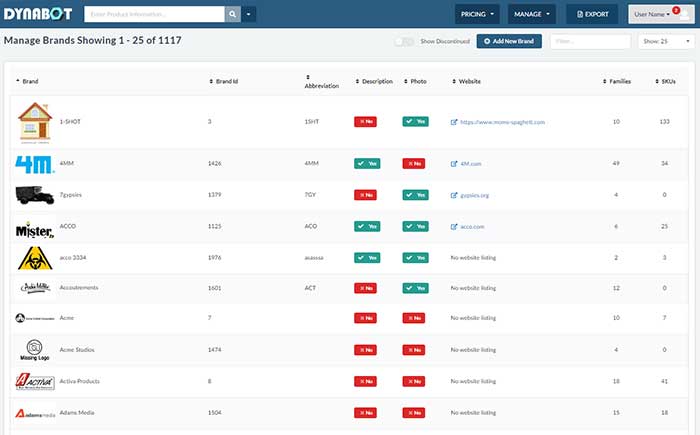Sort by the Description column
This screenshot has height=435, width=700.
pyautogui.click(x=374, y=81)
